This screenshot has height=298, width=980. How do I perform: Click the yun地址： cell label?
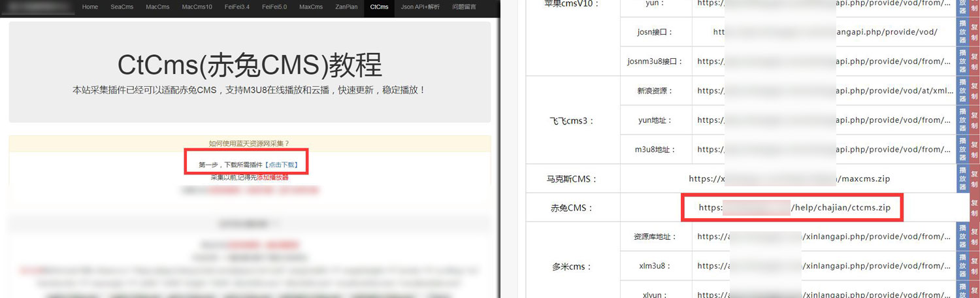point(655,120)
